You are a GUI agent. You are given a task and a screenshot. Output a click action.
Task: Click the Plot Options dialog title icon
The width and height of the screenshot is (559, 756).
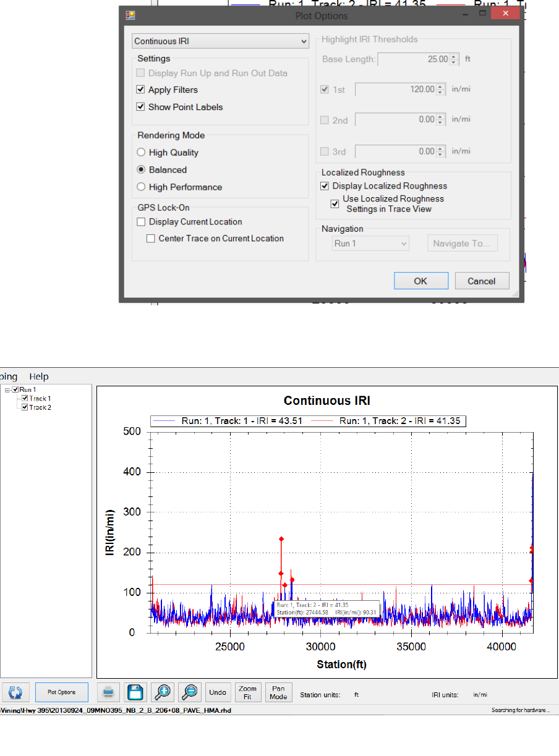[x=130, y=15]
